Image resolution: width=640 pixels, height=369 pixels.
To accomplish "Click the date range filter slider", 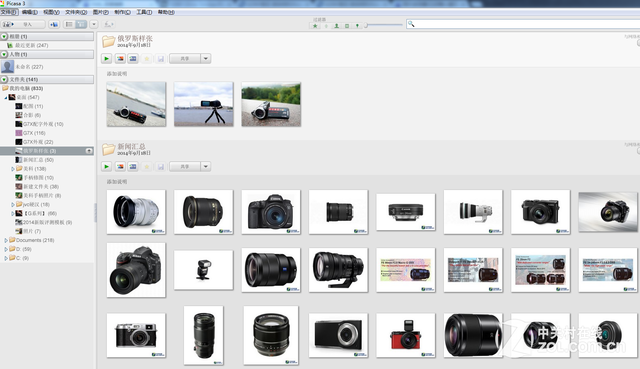I will (x=383, y=25).
